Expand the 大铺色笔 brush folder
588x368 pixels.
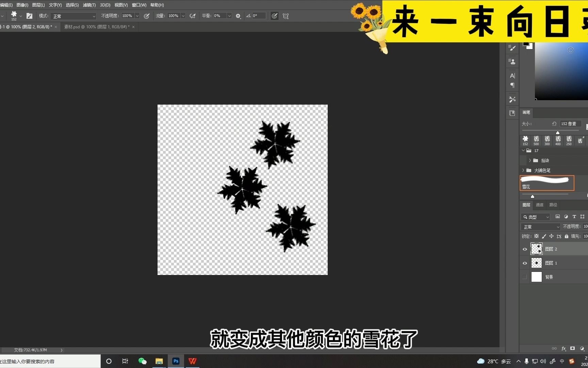523,170
